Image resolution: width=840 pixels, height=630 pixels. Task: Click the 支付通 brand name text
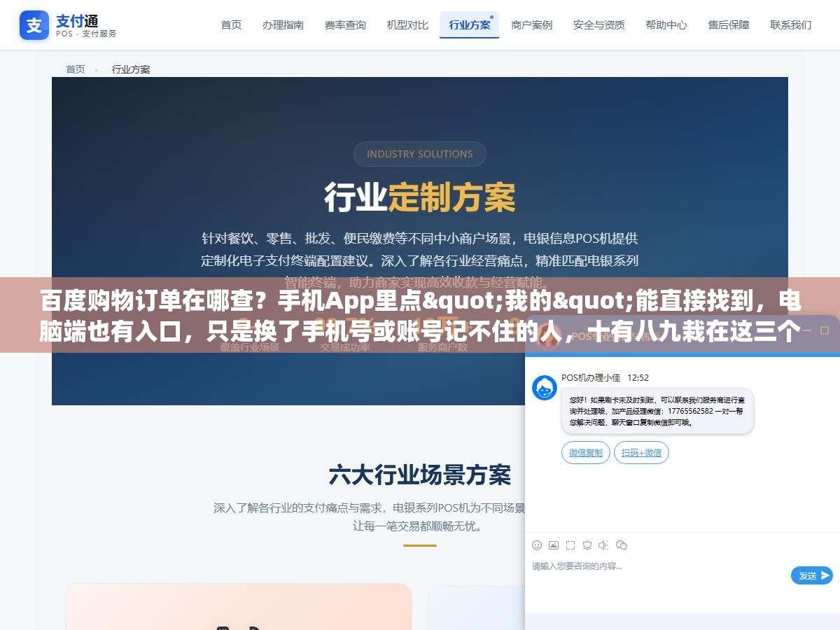[78, 20]
